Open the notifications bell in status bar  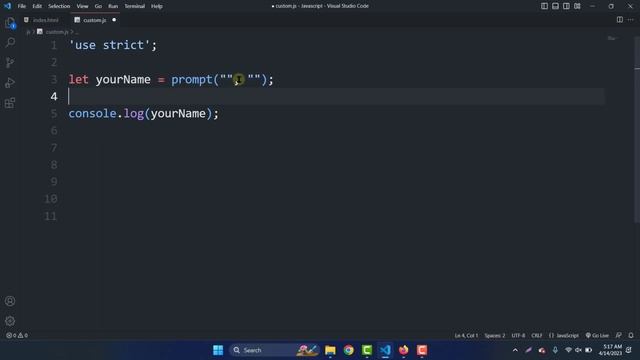[631, 336]
